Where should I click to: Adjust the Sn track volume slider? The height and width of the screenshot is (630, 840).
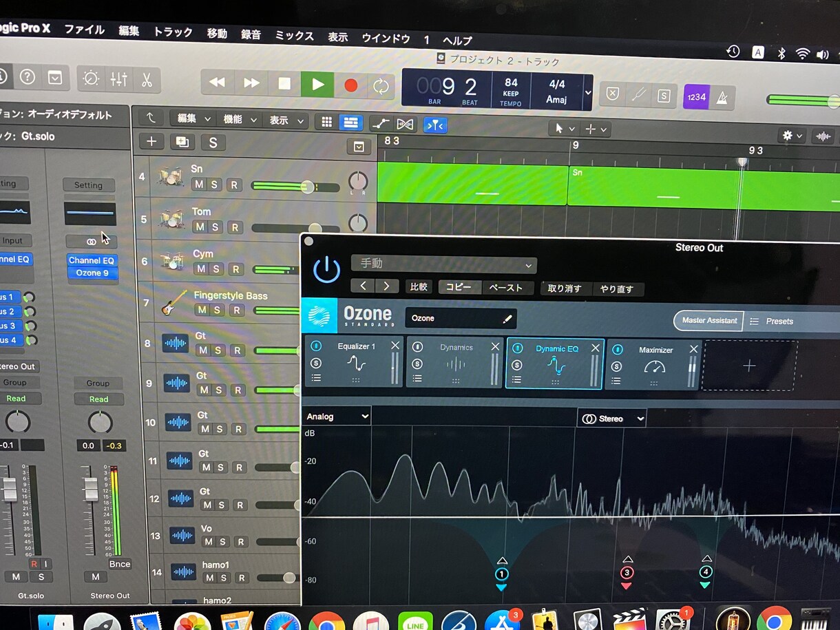[x=307, y=187]
